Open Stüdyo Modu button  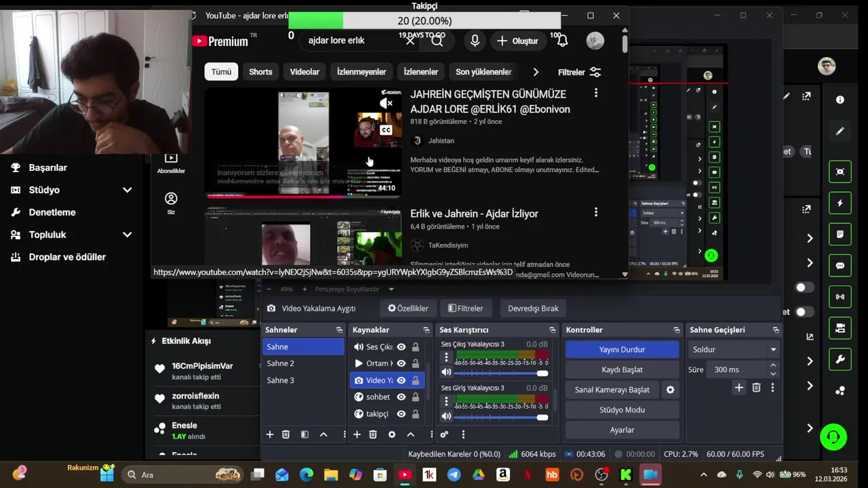click(x=622, y=410)
